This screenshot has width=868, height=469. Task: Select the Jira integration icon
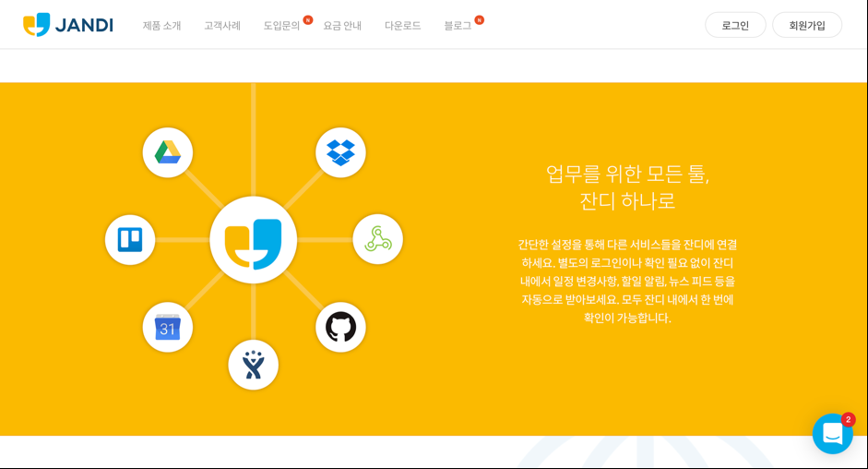coord(254,365)
